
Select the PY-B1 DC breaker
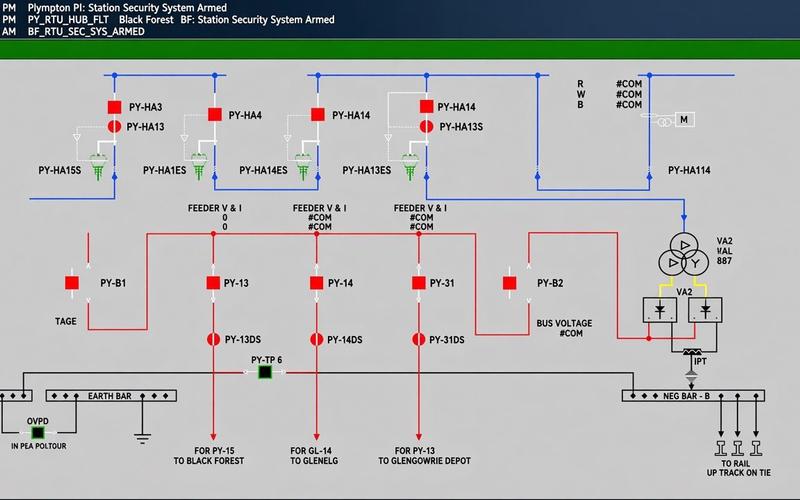tap(72, 283)
